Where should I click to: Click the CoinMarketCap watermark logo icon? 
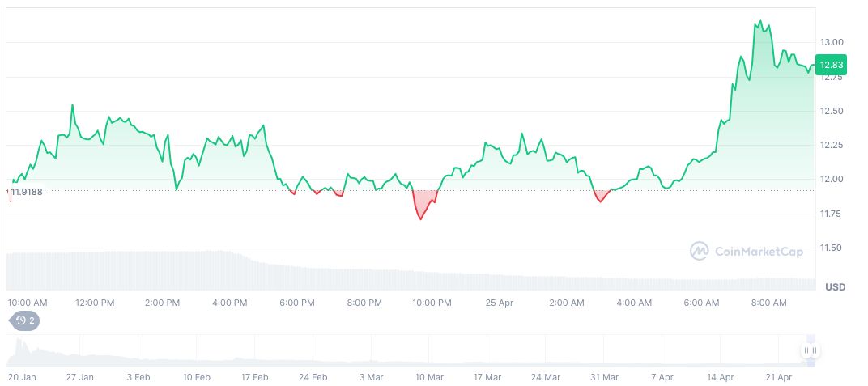(x=700, y=252)
